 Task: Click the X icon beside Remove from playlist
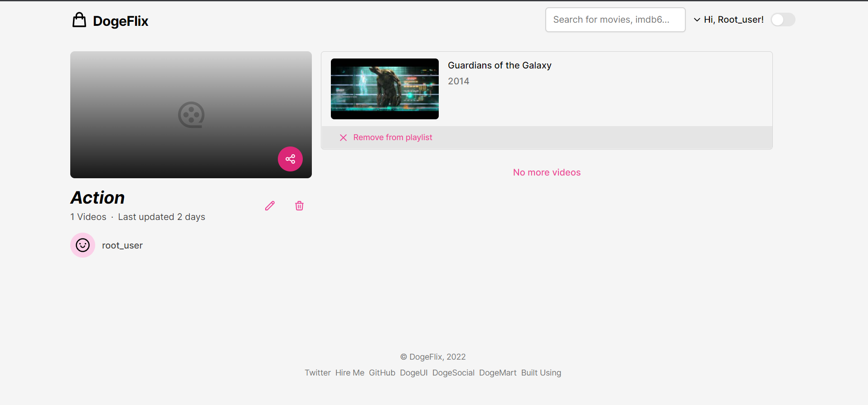click(343, 137)
